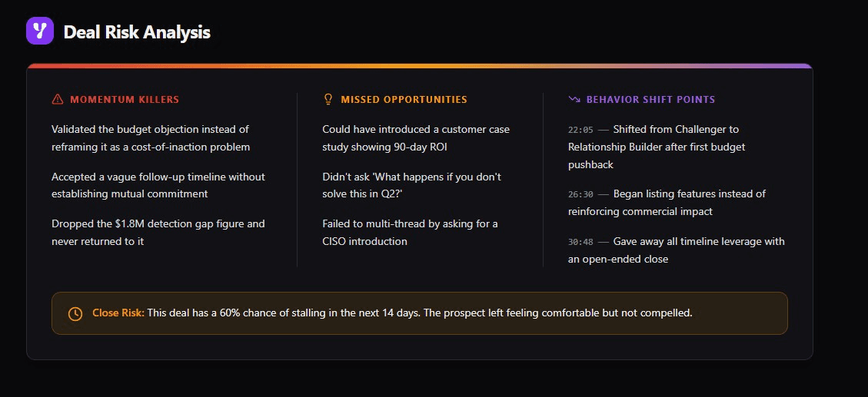The width and height of the screenshot is (868, 397).
Task: Jump to the 22:05 timestamp
Action: click(580, 130)
